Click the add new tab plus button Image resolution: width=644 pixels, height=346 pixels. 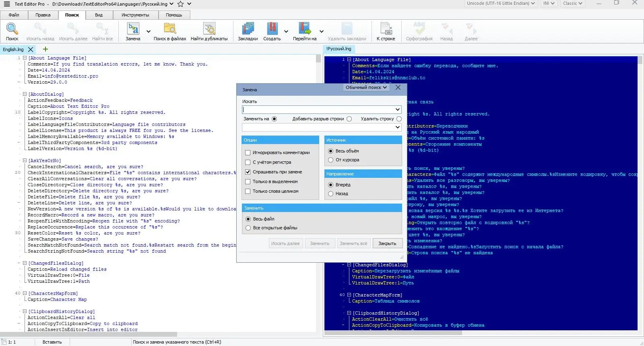coord(45,49)
